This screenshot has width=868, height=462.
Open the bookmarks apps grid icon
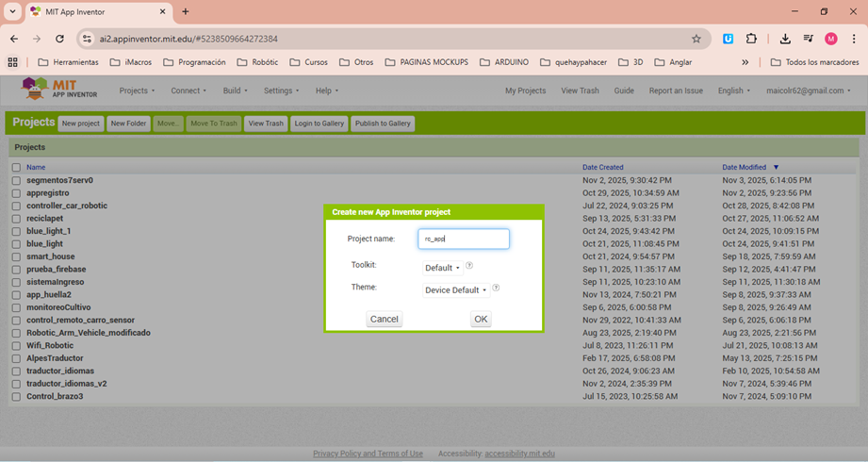(13, 62)
